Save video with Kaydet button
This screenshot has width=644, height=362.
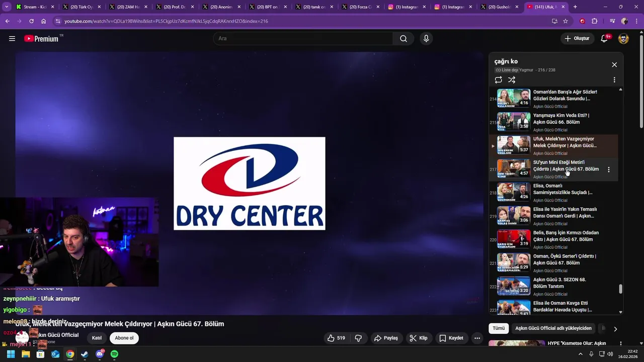pyautogui.click(x=451, y=338)
